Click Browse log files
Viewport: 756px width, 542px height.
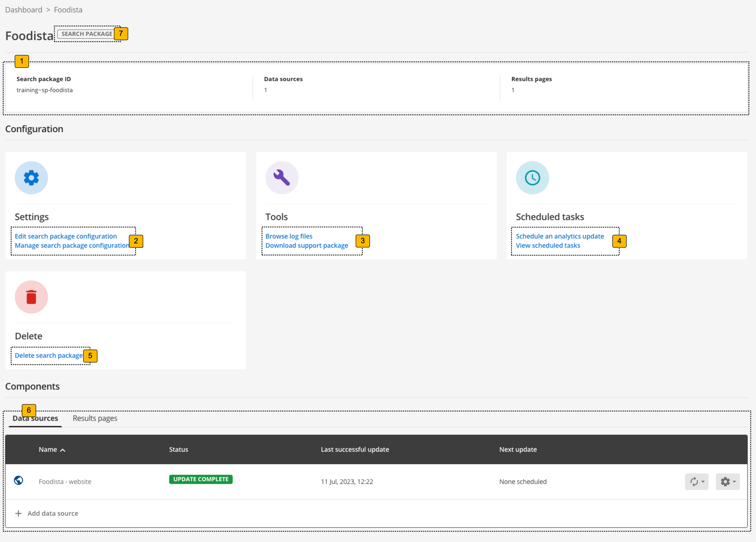[x=289, y=236]
